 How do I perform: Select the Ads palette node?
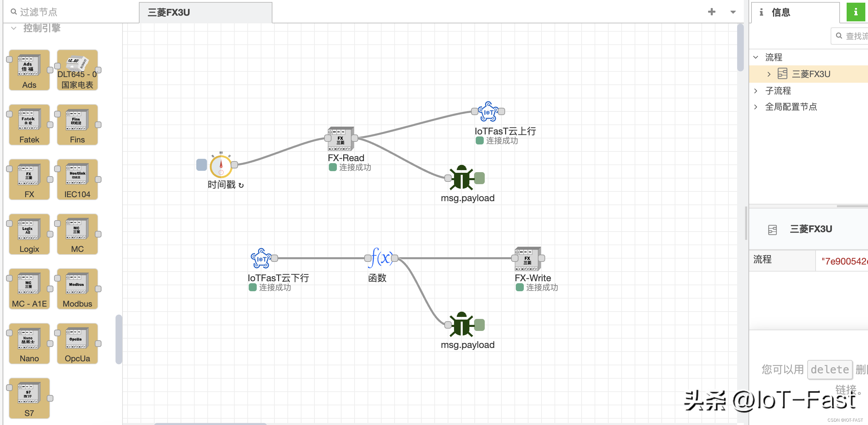pos(29,70)
